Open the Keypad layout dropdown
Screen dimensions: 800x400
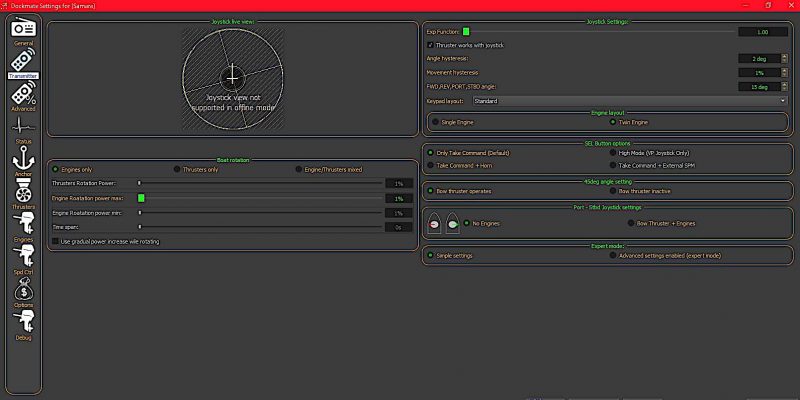tap(630, 101)
